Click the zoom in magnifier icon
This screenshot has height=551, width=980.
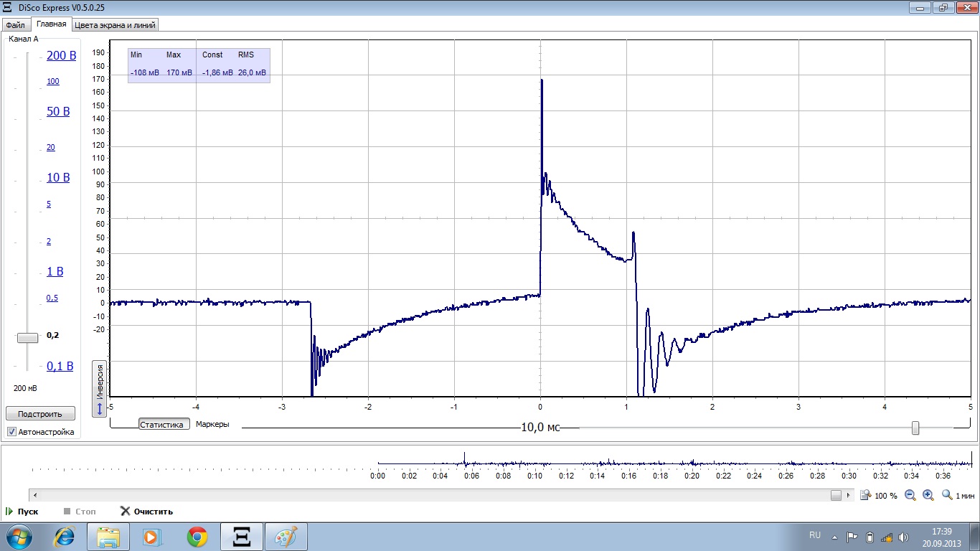(x=928, y=495)
